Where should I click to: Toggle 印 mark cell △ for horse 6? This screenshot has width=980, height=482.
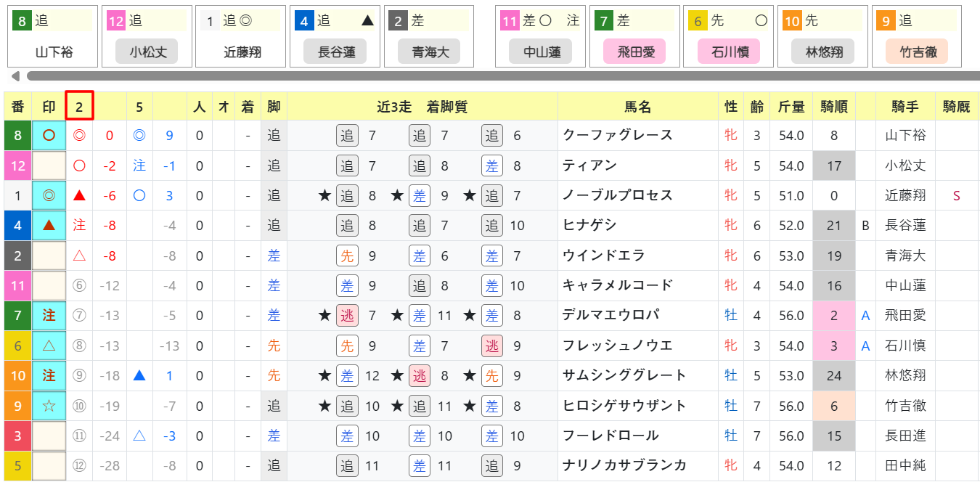[49, 346]
